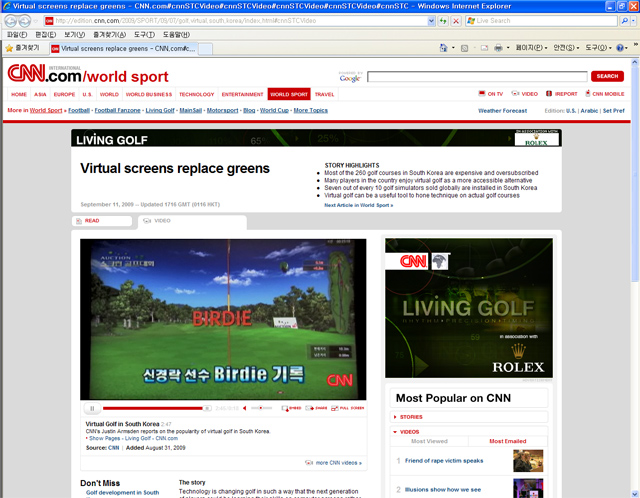Open the Weather Forecast link
640x498 pixels.
pyautogui.click(x=502, y=110)
